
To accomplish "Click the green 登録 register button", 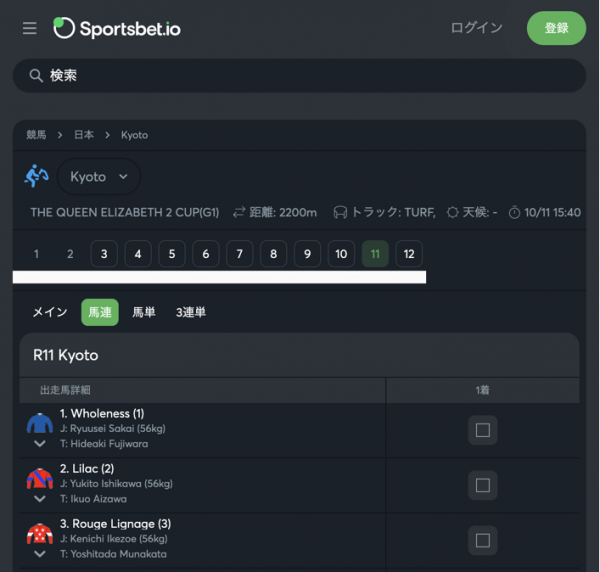I will click(556, 28).
